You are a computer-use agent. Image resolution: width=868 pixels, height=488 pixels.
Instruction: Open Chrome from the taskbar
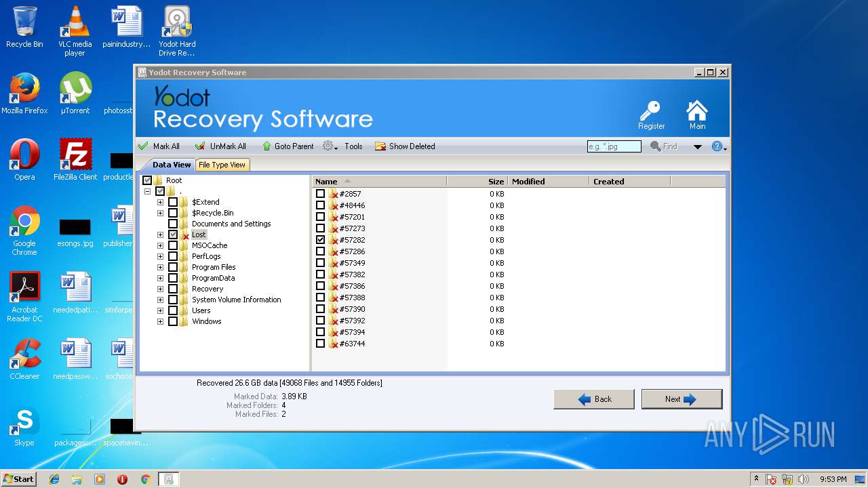tap(145, 479)
